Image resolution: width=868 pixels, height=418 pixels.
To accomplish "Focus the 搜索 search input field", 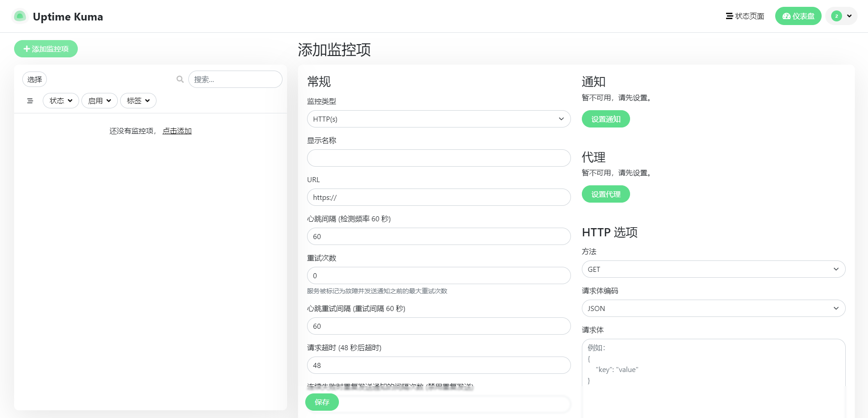I will [235, 79].
